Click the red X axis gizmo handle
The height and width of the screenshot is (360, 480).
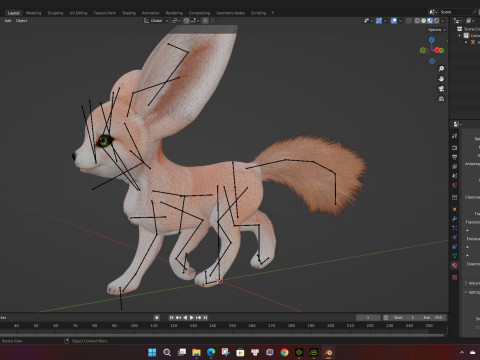[437, 50]
